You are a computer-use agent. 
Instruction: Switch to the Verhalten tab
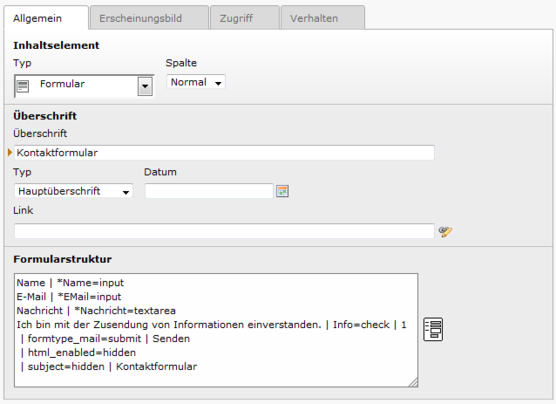(x=323, y=18)
